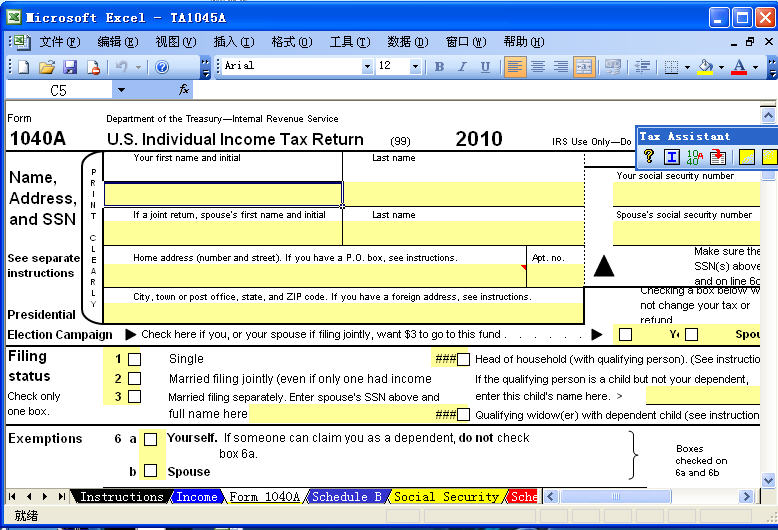The height and width of the screenshot is (530, 778).
Task: Open Borders options dropdown arrow
Action: tap(687, 67)
